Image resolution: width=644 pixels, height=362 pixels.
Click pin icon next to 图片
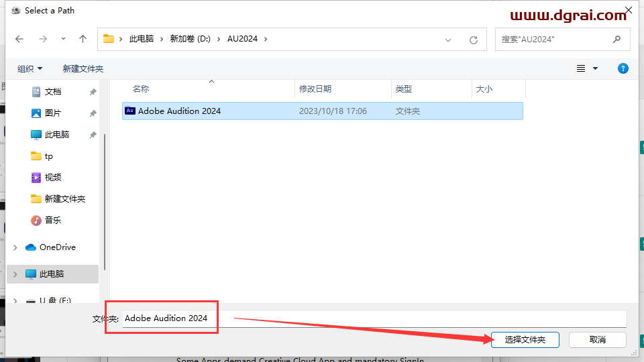93,113
